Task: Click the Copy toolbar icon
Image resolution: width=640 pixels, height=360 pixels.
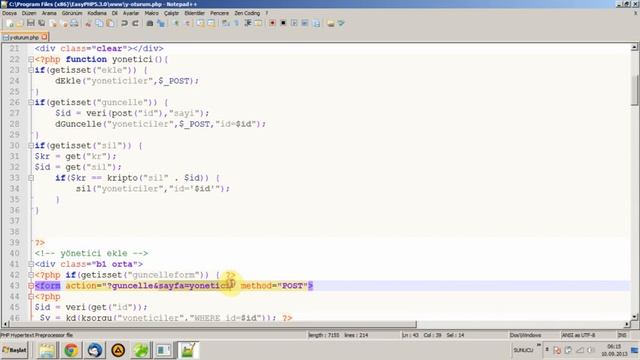Action: point(99,23)
